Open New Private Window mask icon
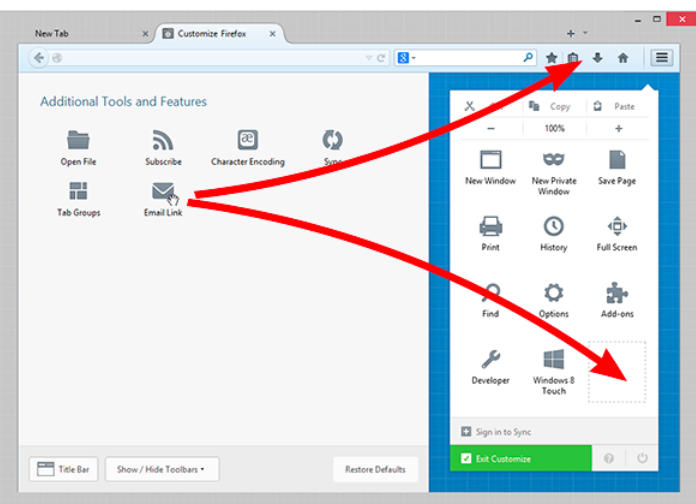The width and height of the screenshot is (696, 504). [x=553, y=160]
